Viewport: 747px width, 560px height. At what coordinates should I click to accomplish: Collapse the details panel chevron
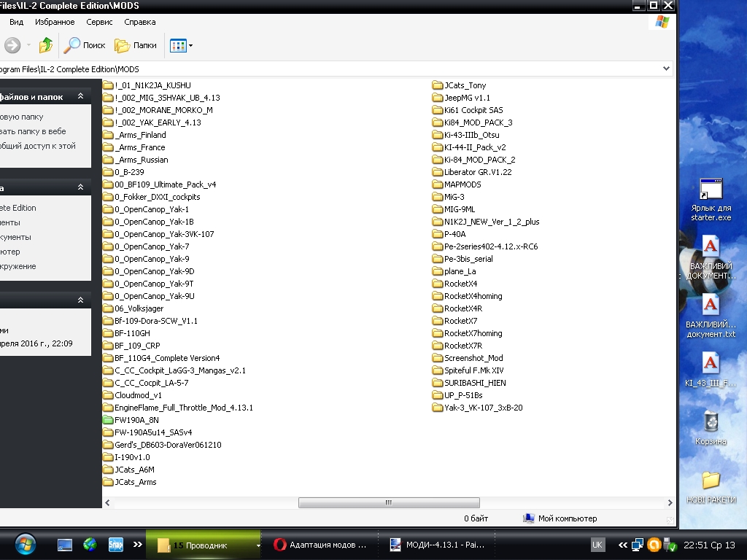80,300
